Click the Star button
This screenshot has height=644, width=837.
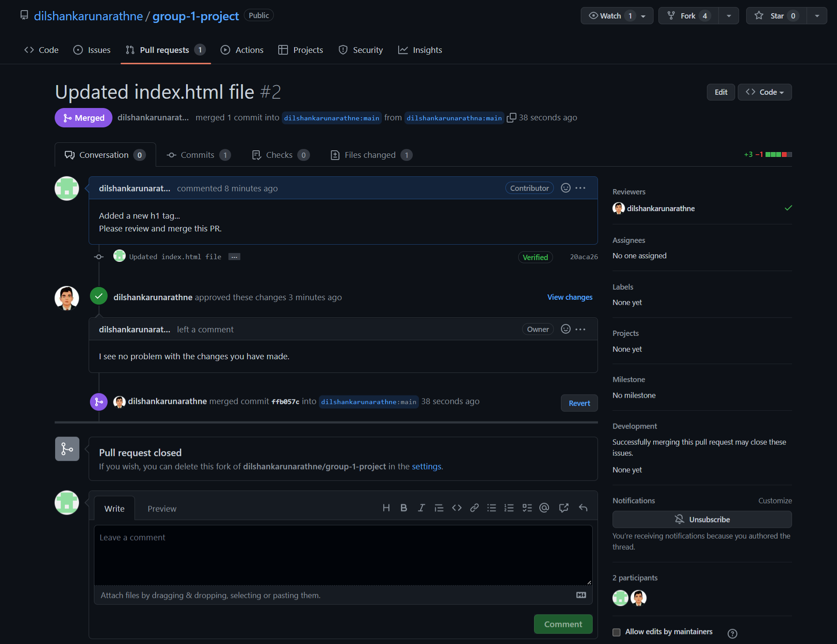tap(777, 16)
